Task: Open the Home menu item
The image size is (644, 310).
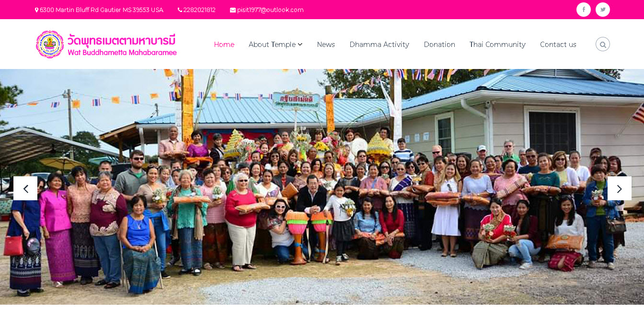Action: [224, 45]
